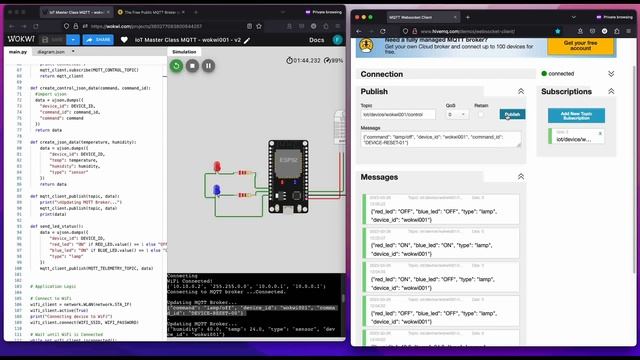Click the downloads icon in HiveMQ toolbar
The image size is (640, 360).
click(580, 31)
